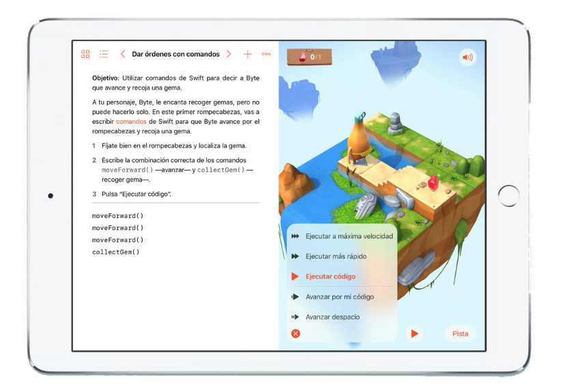Open the comandos glossary link
562x392 pixels.
point(131,122)
